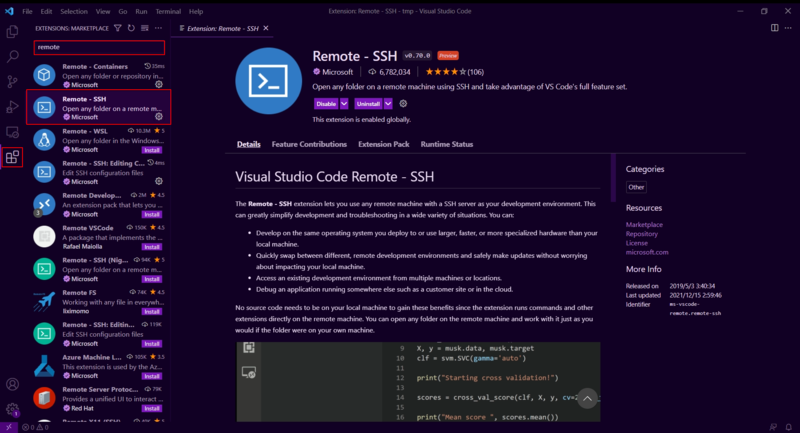Viewport: 800px width, 433px height.
Task: Open the Explorer view in activity bar
Action: 12,32
